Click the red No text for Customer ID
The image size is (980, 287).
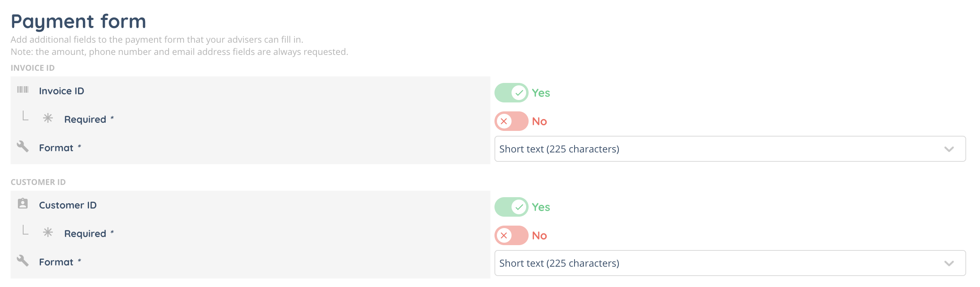tap(539, 236)
